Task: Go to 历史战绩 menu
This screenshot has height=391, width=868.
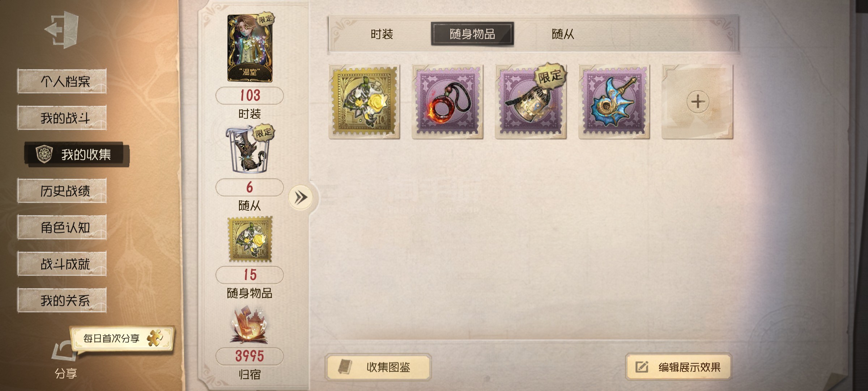Action: tap(62, 191)
